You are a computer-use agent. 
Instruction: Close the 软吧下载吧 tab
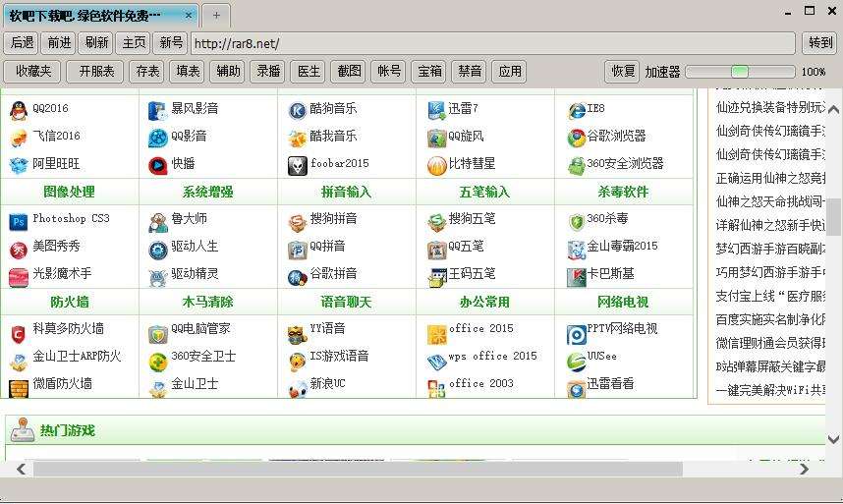pos(189,16)
